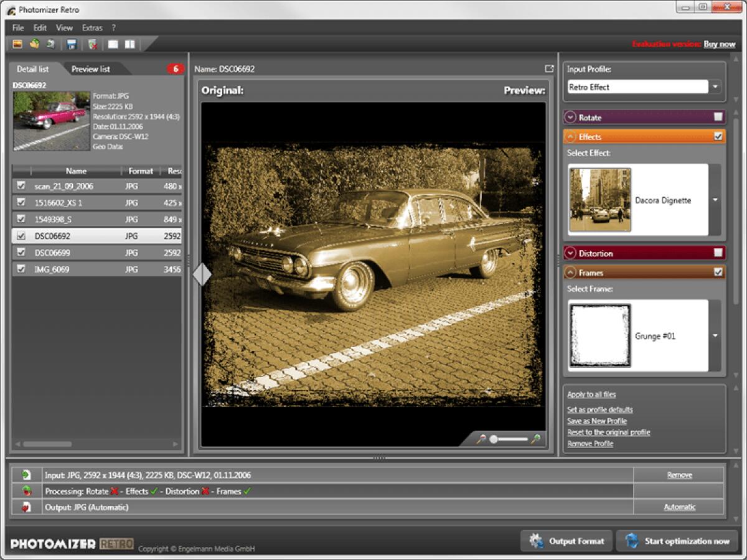747x560 pixels.
Task: Click Start optimization now
Action: click(679, 541)
